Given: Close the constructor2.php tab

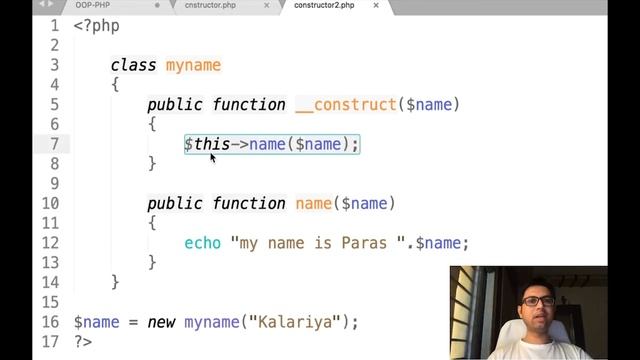Looking at the screenshot, I should pos(376,5).
